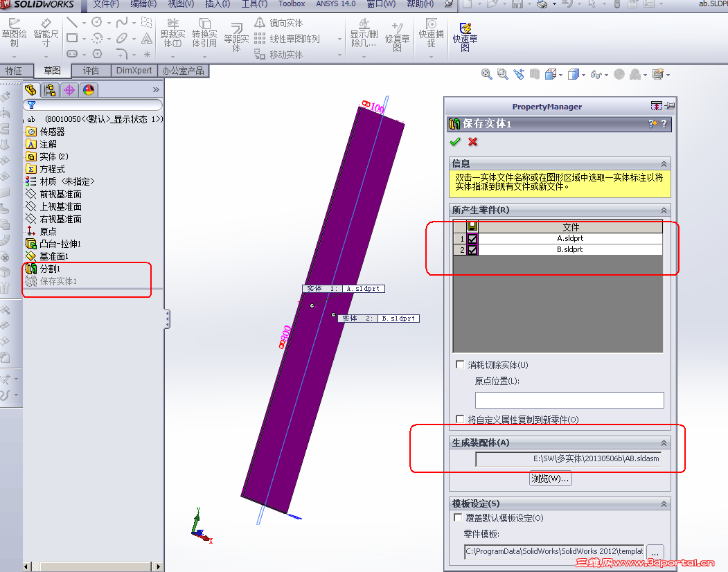728x572 pixels.
Task: Open Hide/Show Items dropdown in view toolbar
Action: click(x=607, y=75)
